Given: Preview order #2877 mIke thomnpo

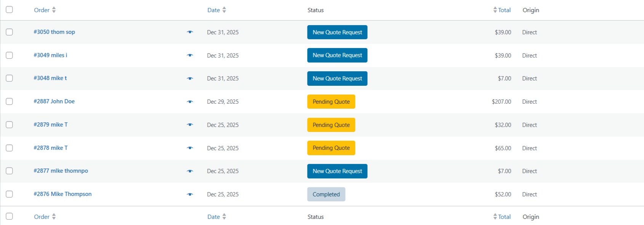Looking at the screenshot, I should coord(190,171).
